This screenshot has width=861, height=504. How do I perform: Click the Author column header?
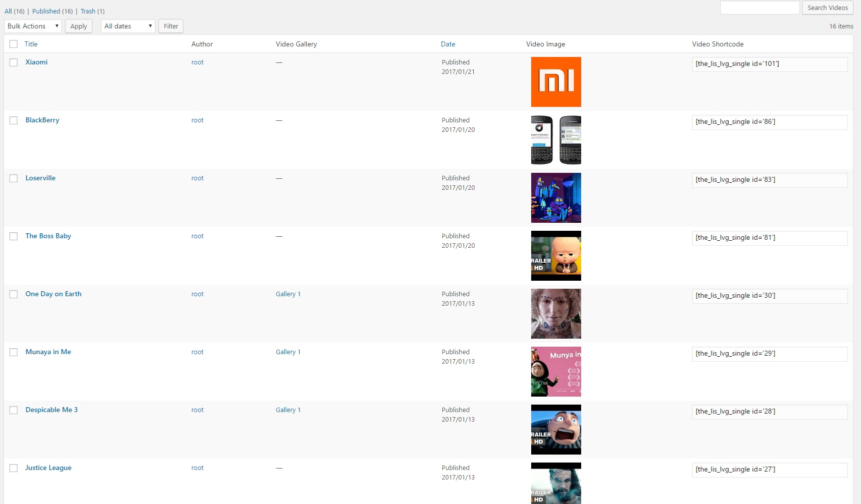(202, 44)
